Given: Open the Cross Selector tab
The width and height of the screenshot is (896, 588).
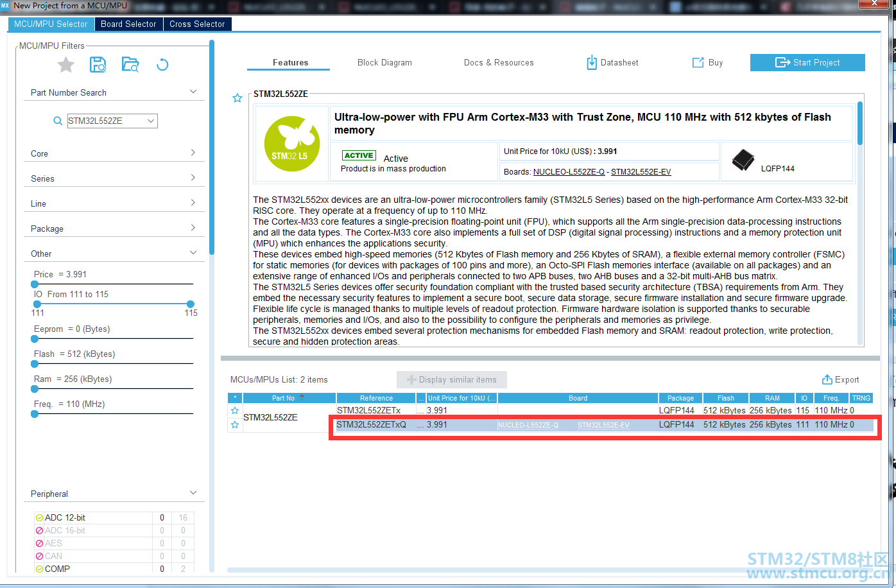Looking at the screenshot, I should [x=197, y=24].
